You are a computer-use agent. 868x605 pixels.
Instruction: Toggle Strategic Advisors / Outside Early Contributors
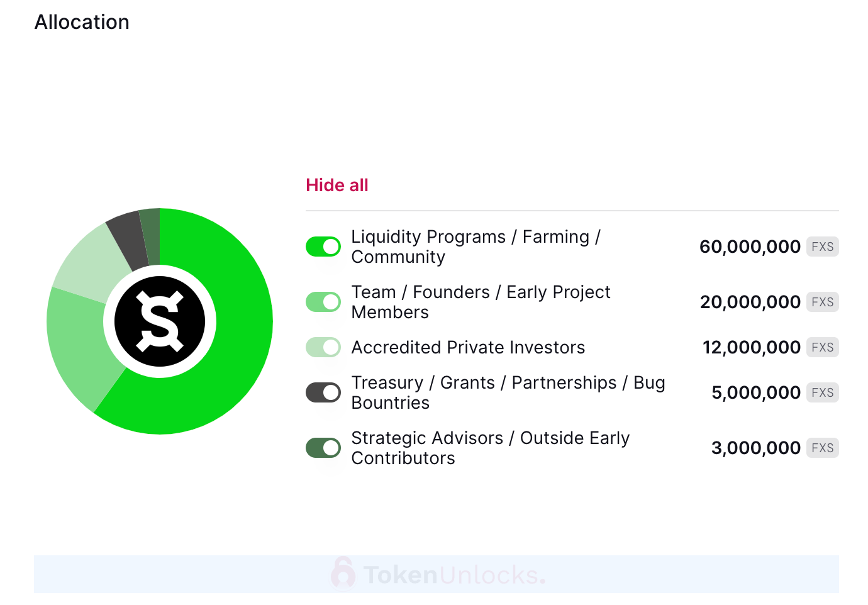click(x=323, y=448)
